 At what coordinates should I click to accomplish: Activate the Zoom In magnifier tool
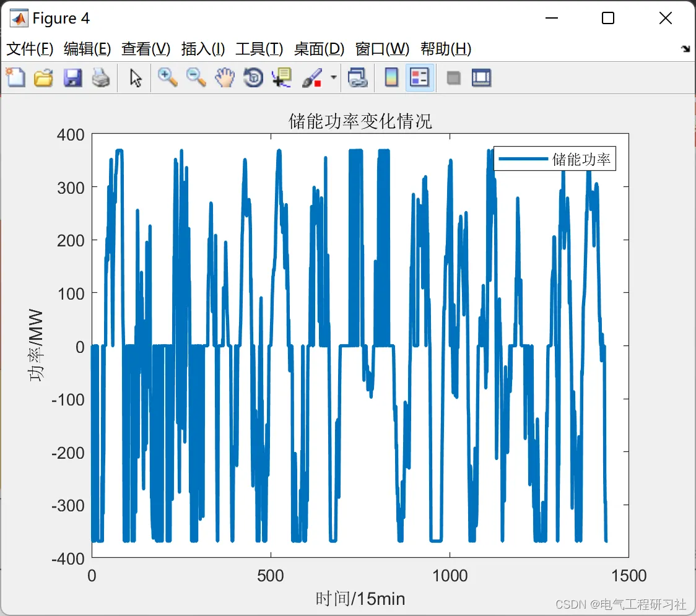[167, 77]
